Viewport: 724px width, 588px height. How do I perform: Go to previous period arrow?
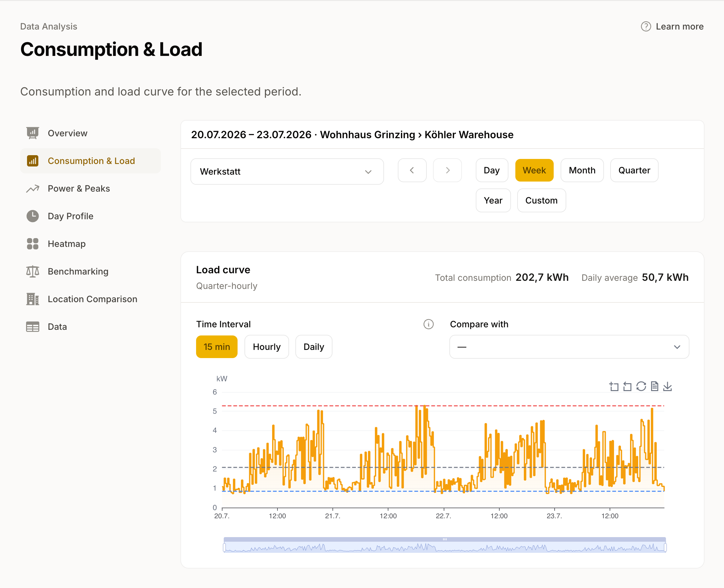click(x=412, y=170)
